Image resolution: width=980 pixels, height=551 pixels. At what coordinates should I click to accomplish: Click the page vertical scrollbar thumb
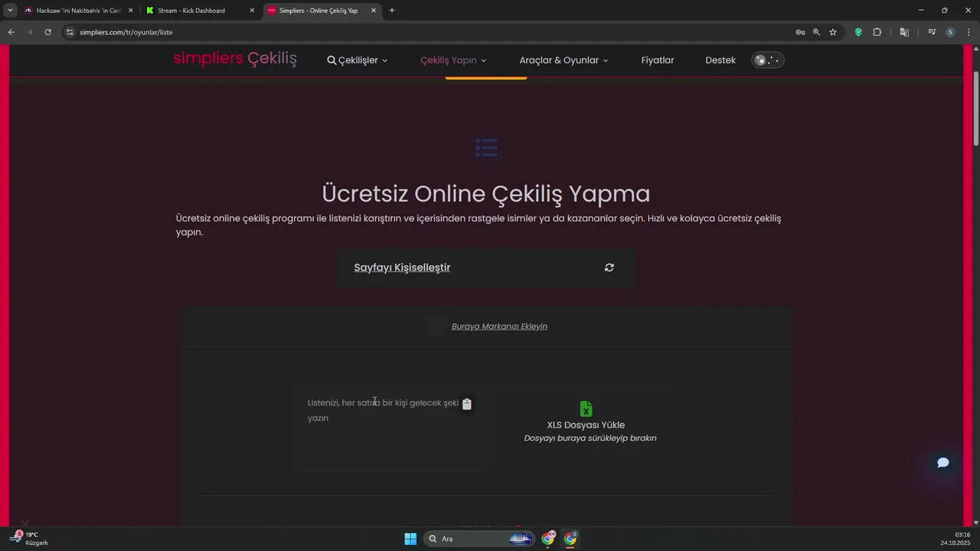click(x=975, y=109)
